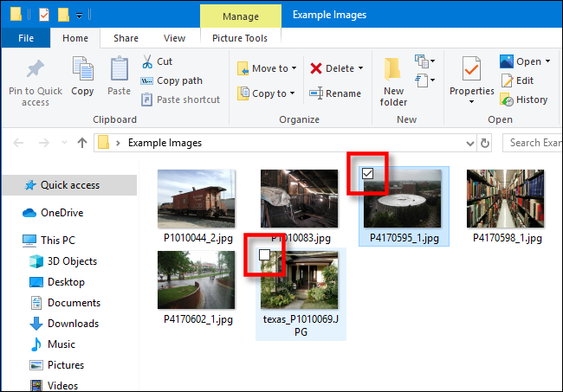Expand the Move to dropdown

(294, 68)
